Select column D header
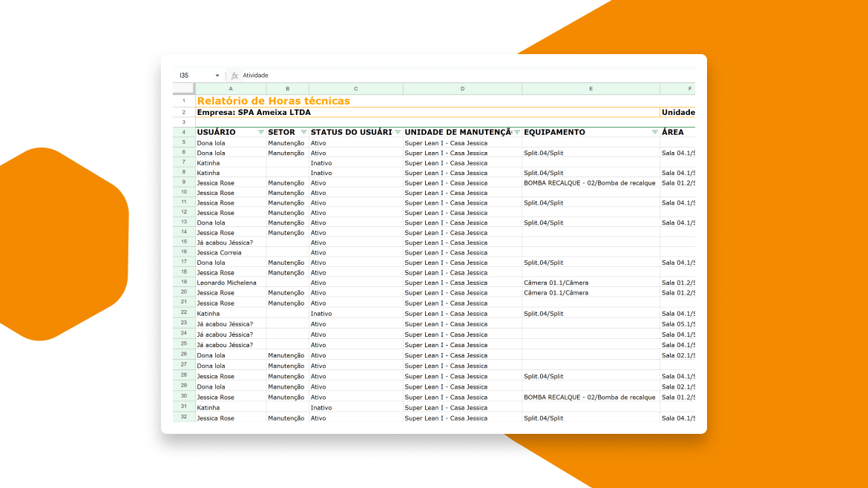 [462, 89]
